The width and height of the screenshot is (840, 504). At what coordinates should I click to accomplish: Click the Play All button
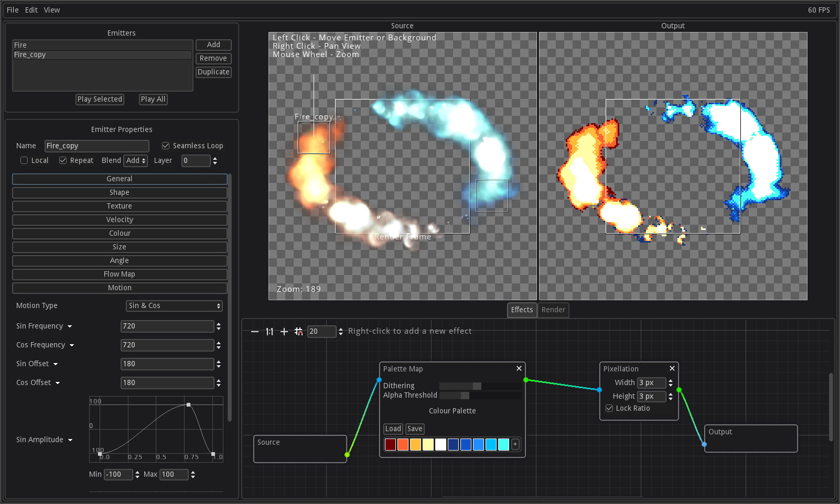pos(153,99)
